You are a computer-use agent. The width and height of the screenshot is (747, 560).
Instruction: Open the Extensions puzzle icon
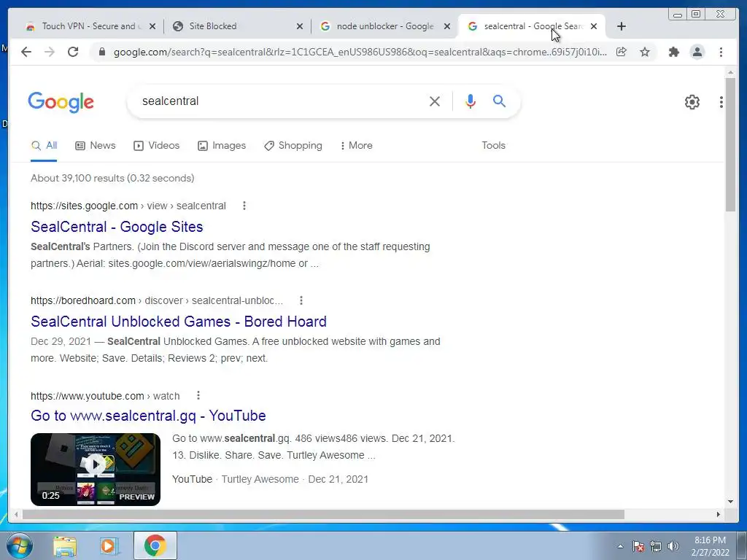[x=673, y=52]
